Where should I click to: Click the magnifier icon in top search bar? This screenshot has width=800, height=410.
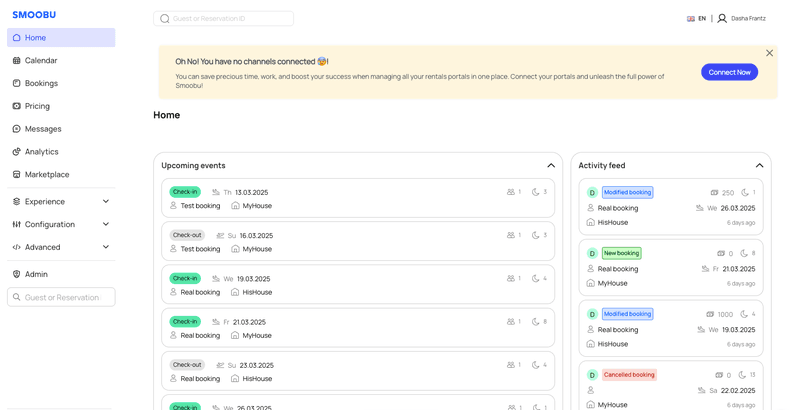point(165,18)
